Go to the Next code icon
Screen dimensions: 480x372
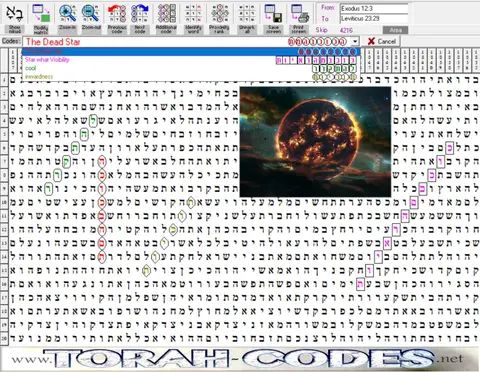pyautogui.click(x=140, y=13)
